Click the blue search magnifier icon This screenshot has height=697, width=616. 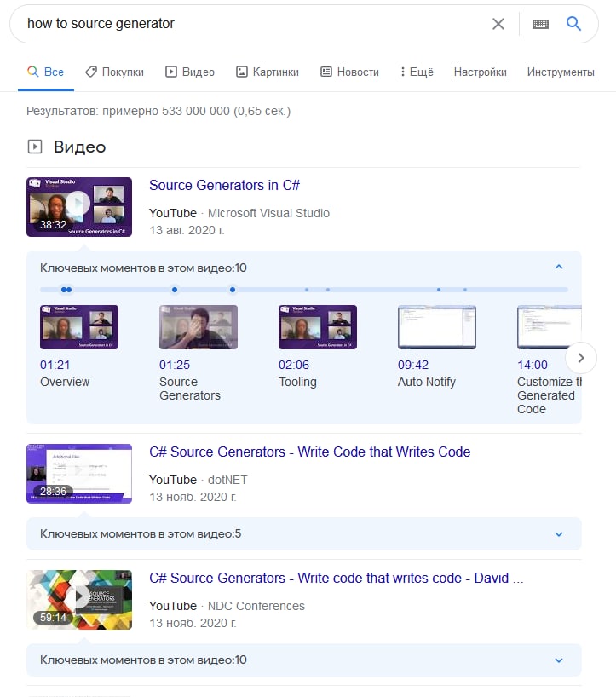tap(573, 23)
